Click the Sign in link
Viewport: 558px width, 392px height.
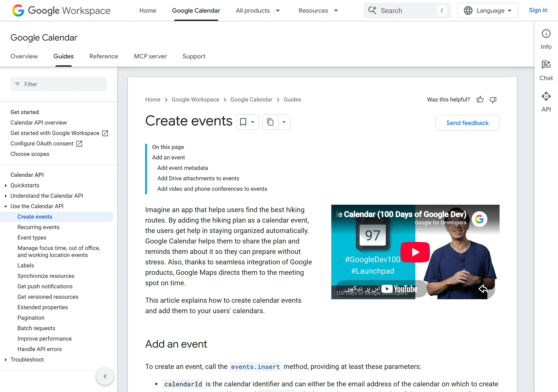click(x=538, y=10)
